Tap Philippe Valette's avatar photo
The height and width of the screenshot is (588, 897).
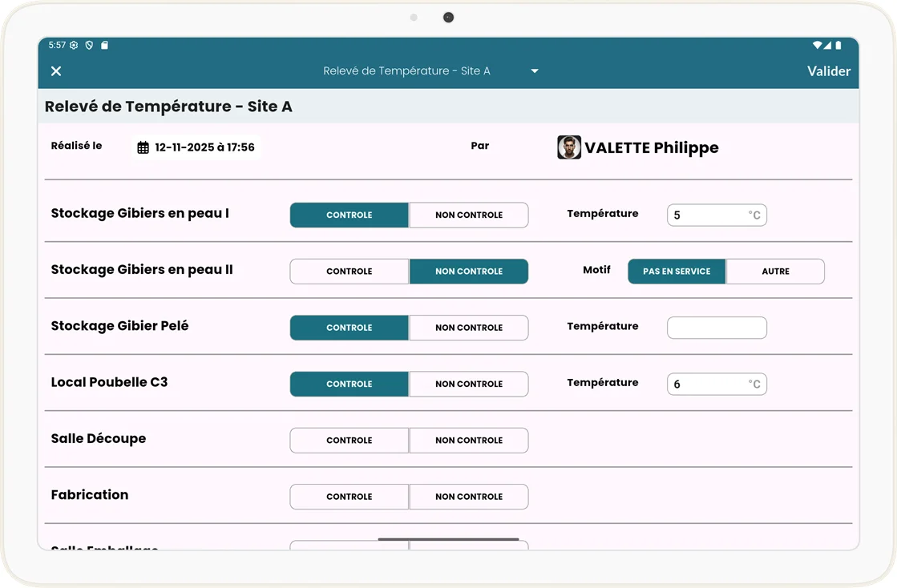point(569,147)
